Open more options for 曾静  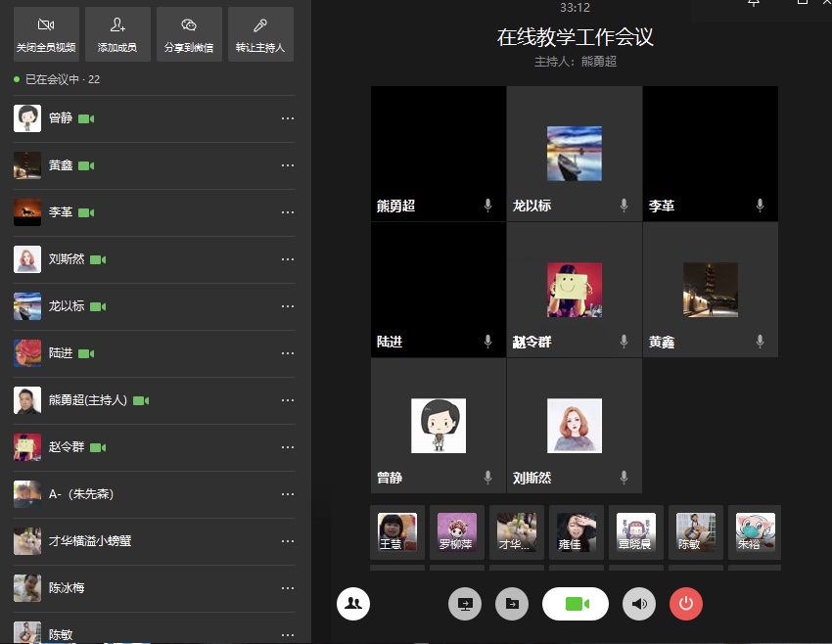(288, 118)
